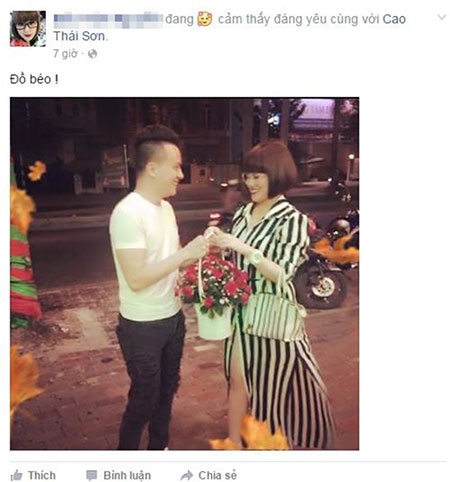Click the Chia sẻ text label
450x482 pixels.
coord(218,475)
